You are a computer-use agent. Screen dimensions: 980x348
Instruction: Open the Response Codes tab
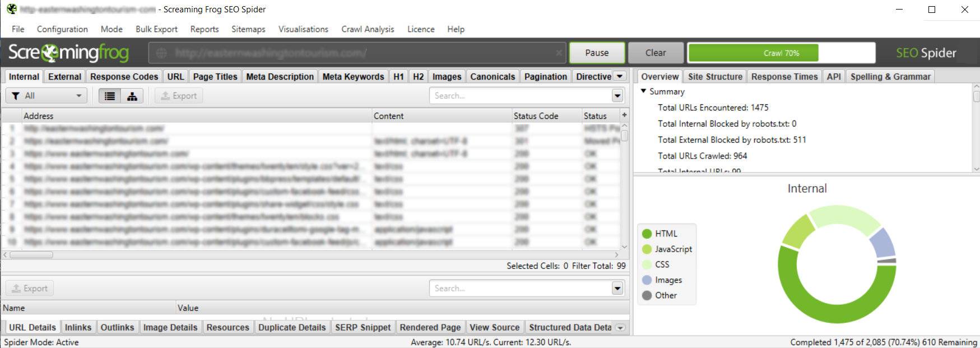124,76
